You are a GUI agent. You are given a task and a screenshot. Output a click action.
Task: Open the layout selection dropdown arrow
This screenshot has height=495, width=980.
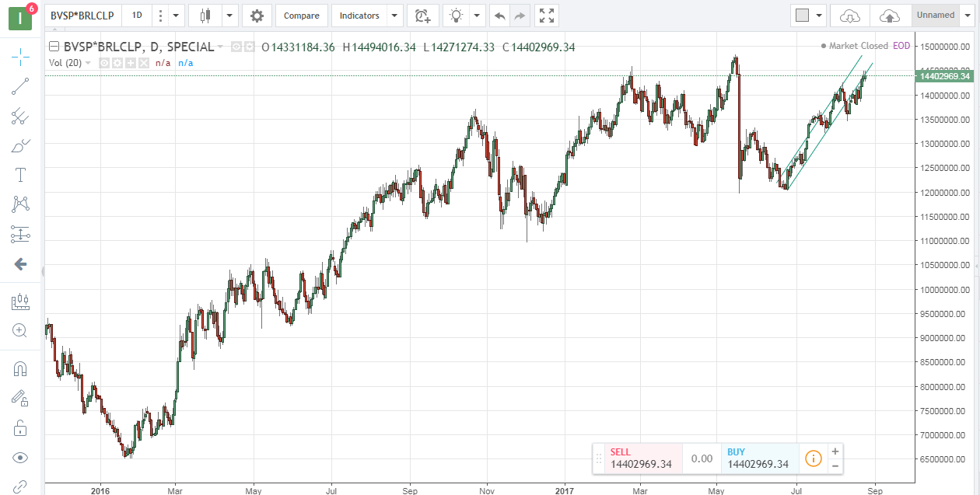[819, 16]
